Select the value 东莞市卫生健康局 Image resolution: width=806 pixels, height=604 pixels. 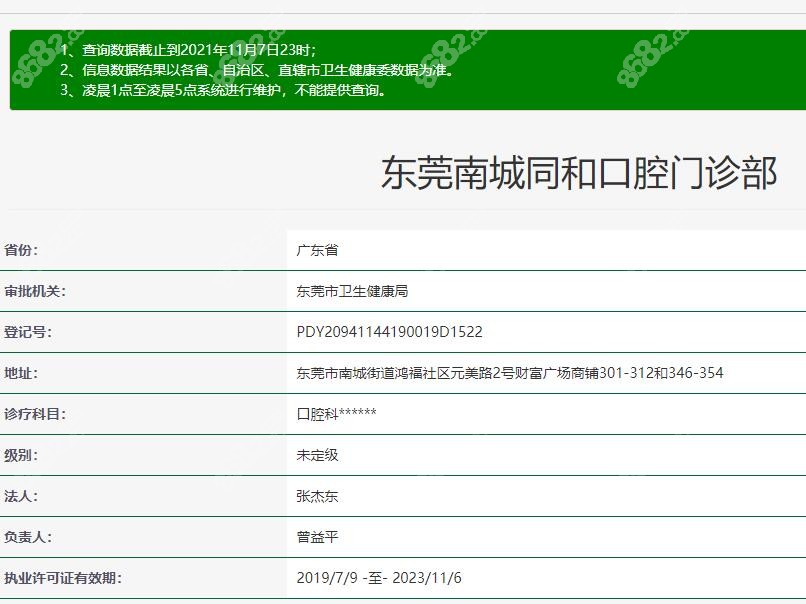click(x=352, y=291)
